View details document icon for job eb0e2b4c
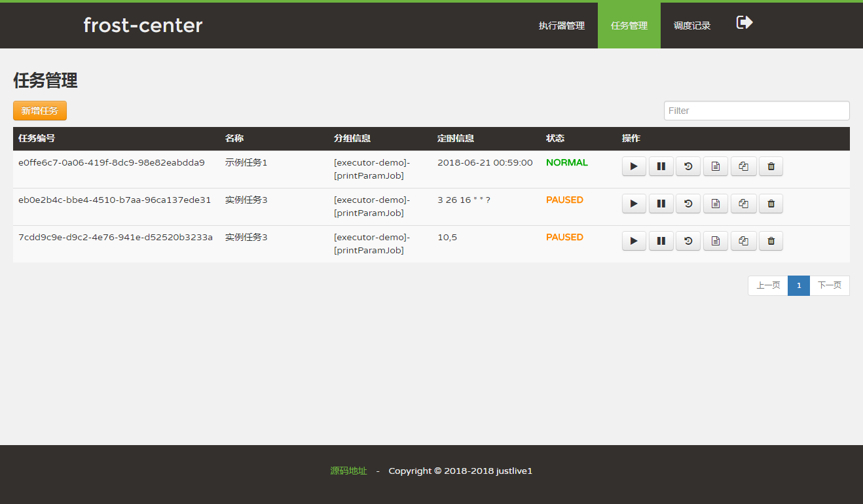This screenshot has height=504, width=863. 715,204
